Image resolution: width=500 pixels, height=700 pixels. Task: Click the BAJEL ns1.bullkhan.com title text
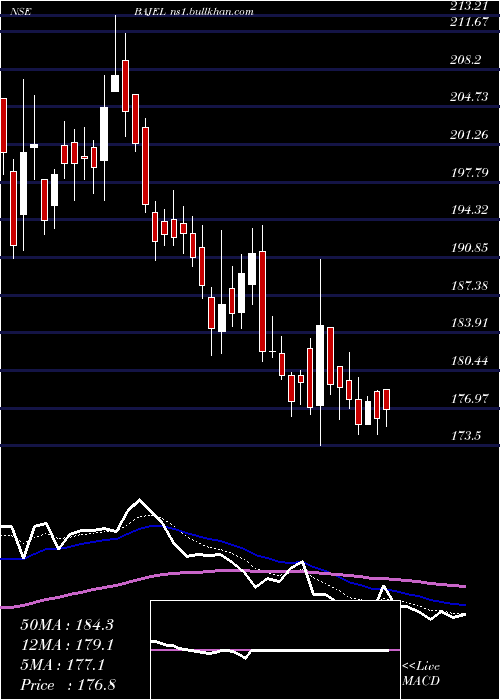(x=193, y=12)
